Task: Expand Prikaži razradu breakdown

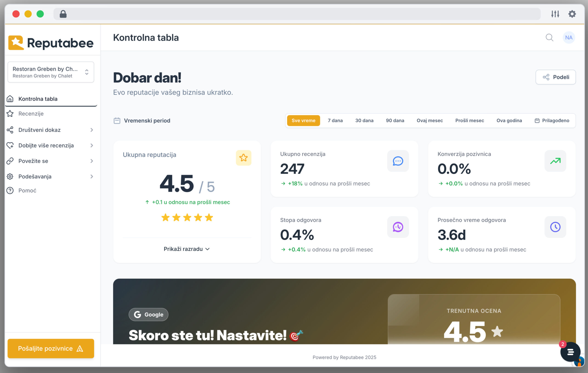Action: [187, 249]
